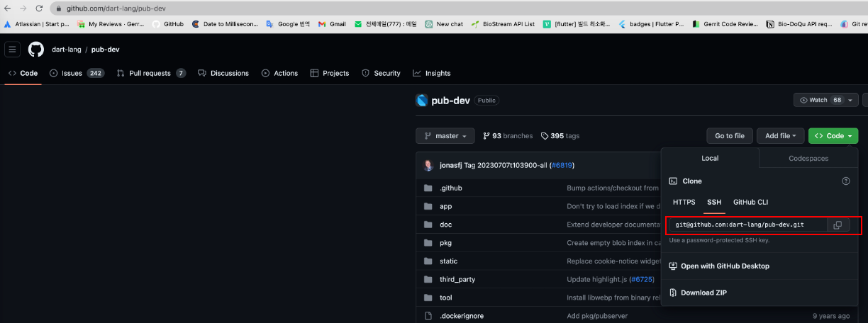Screen dimensions: 868x323
Task: Open the Security tab
Action: (381, 73)
